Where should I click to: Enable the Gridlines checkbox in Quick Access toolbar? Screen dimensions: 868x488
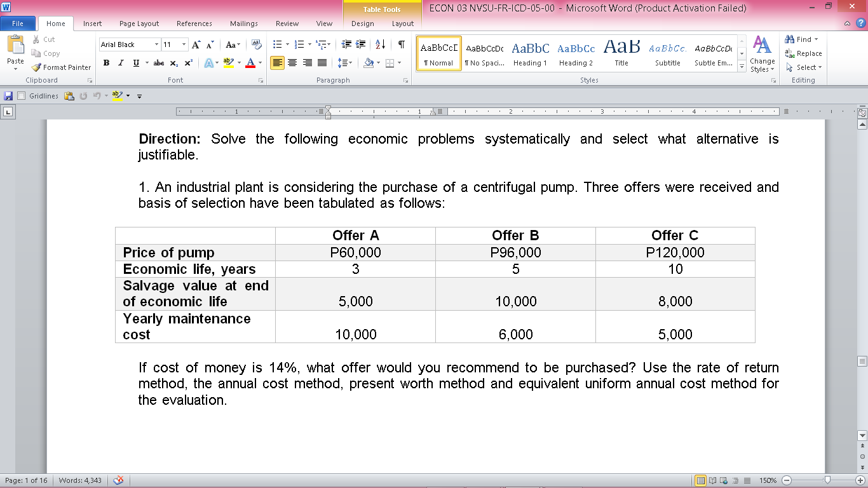(x=22, y=95)
